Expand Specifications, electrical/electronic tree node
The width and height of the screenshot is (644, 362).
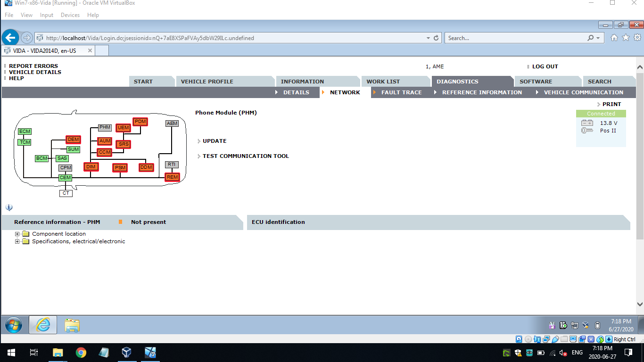point(17,241)
